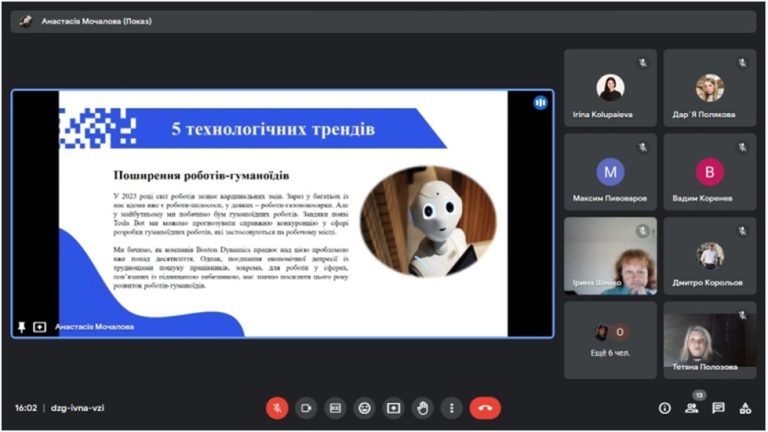Click the pin icon on the presentation tile
This screenshot has width=768, height=432.
click(22, 327)
